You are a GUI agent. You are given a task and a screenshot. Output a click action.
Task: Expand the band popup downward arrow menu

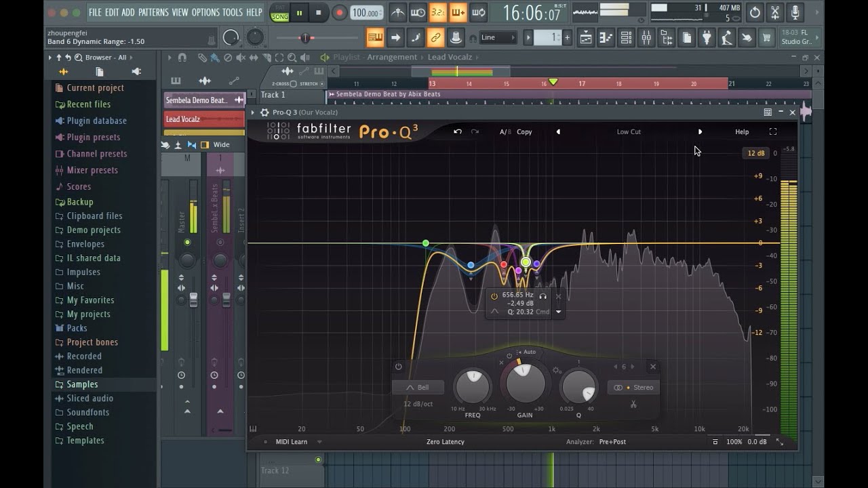pos(559,312)
